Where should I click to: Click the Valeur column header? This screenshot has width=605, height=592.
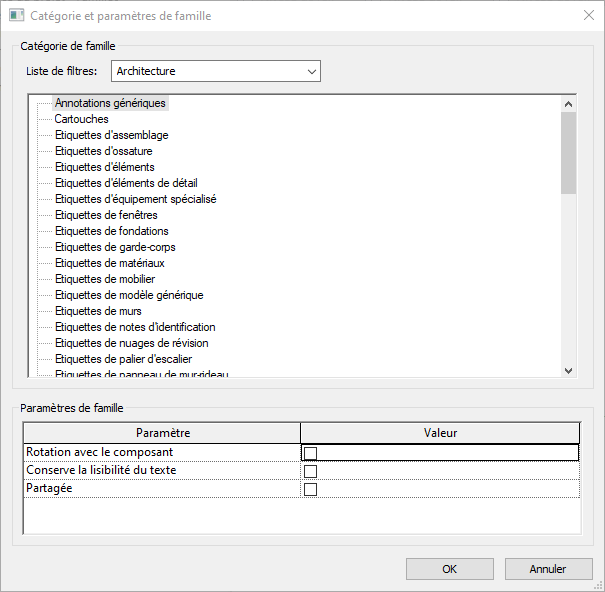coord(440,433)
